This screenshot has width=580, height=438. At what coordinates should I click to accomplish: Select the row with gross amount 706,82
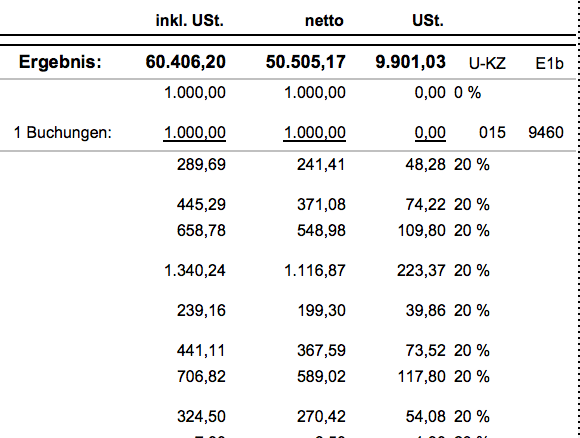(x=289, y=377)
